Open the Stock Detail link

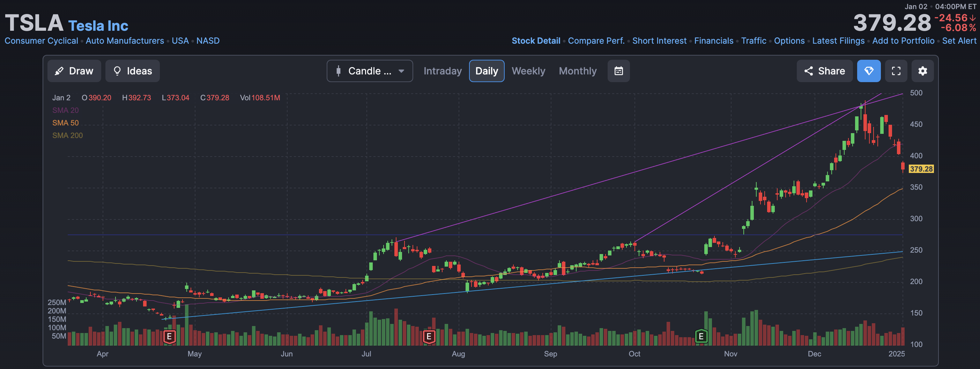(536, 41)
